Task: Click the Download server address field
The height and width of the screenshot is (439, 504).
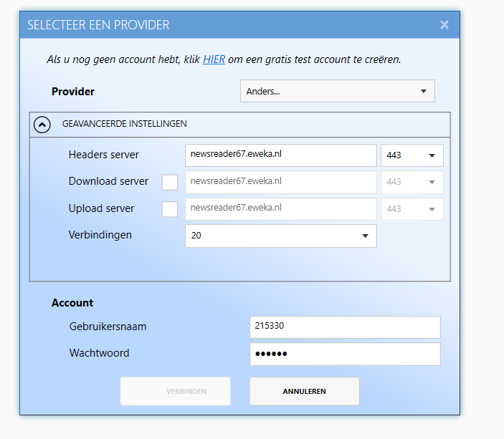Action: coord(280,182)
